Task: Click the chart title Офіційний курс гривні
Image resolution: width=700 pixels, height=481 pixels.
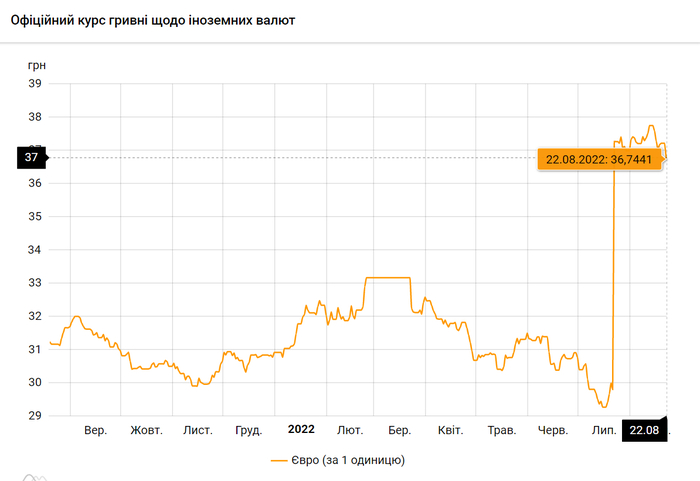Action: tap(152, 20)
